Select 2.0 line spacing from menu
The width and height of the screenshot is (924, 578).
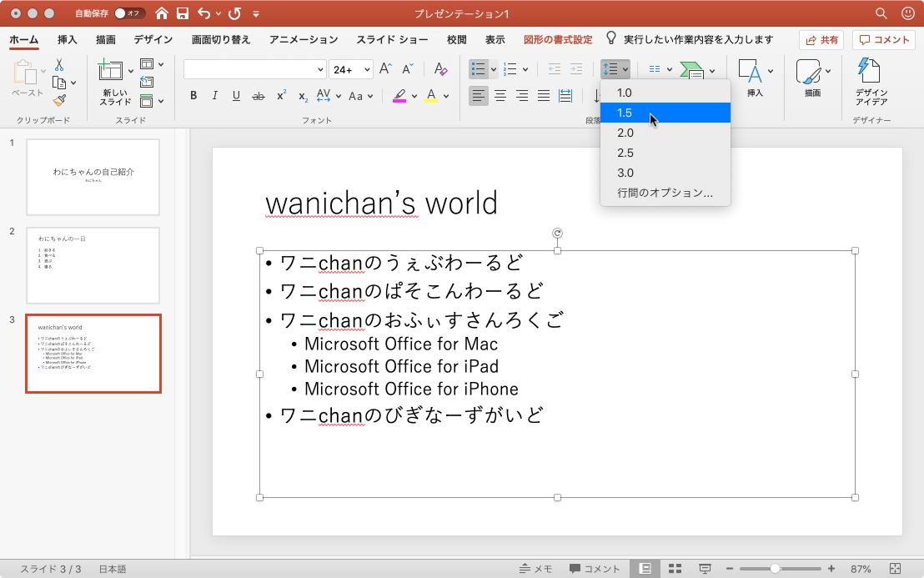click(625, 133)
